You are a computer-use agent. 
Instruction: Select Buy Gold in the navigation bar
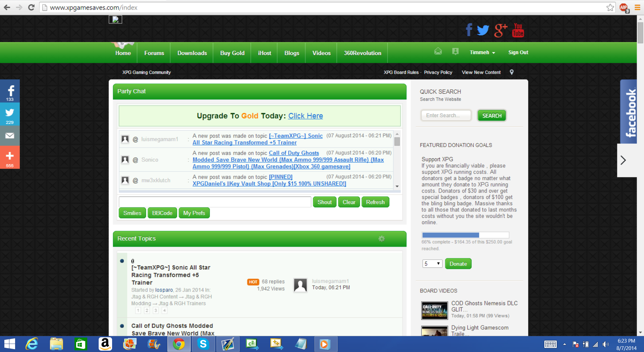(x=232, y=53)
